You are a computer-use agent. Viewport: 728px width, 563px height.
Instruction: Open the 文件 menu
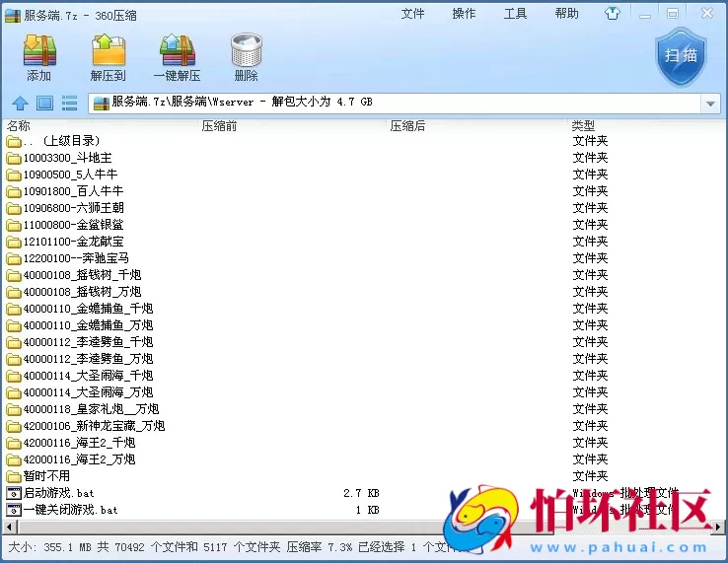pyautogui.click(x=412, y=14)
